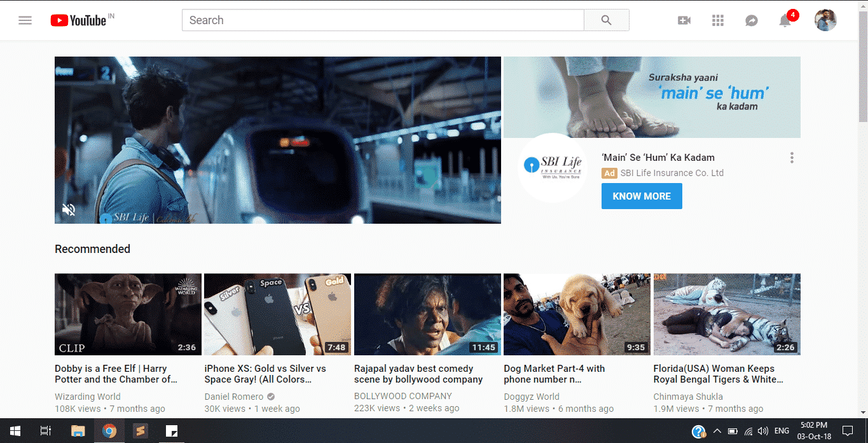The width and height of the screenshot is (868, 443).
Task: Open the battery status tray icon
Action: [733, 431]
